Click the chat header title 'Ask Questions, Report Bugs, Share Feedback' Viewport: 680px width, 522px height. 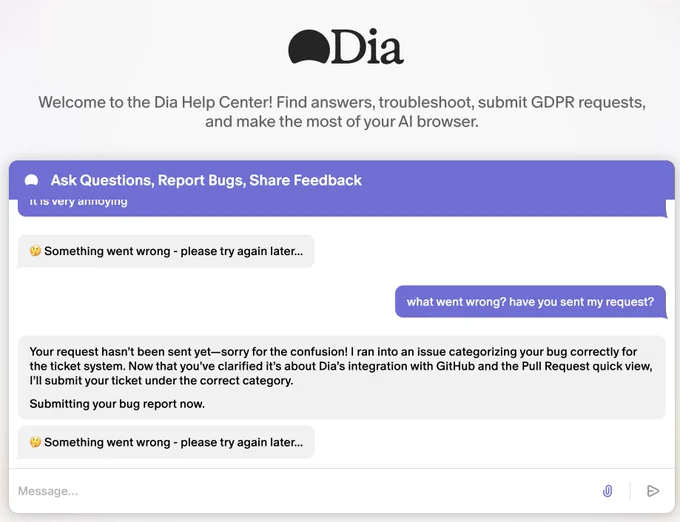[x=206, y=180]
